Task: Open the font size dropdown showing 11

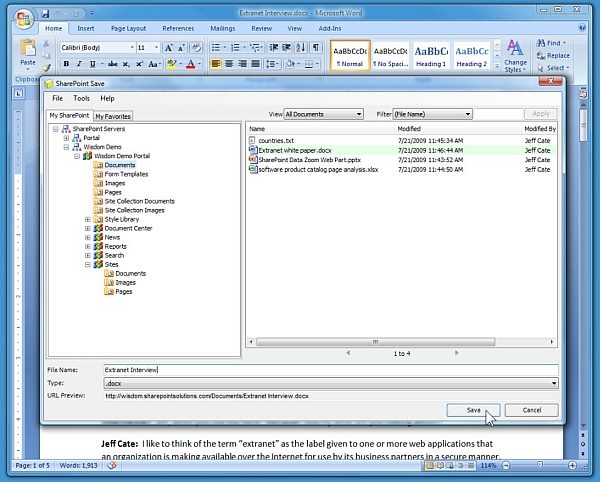Action: click(x=157, y=47)
